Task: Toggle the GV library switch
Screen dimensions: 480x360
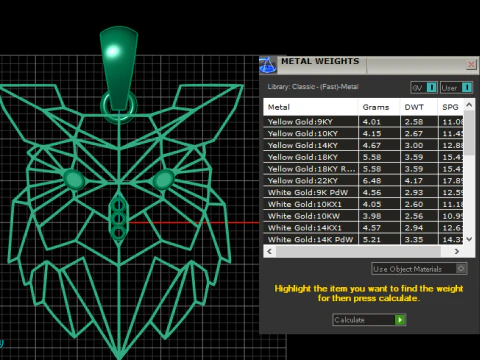Action: click(424, 88)
